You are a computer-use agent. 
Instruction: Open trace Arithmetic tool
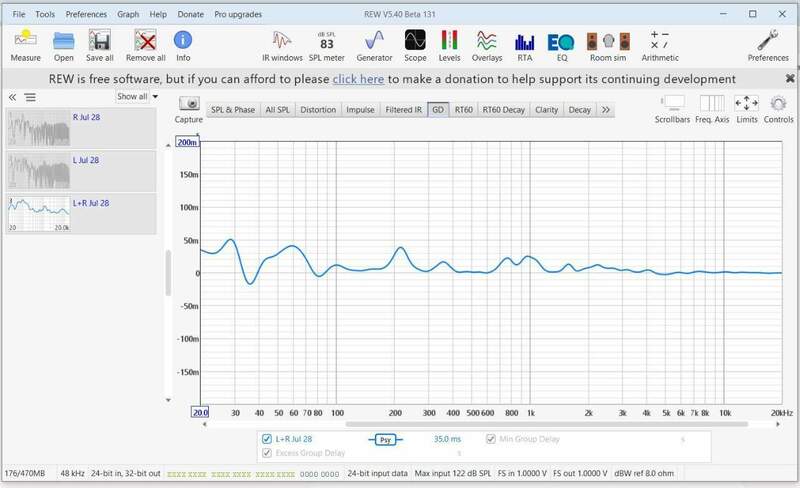click(x=660, y=45)
